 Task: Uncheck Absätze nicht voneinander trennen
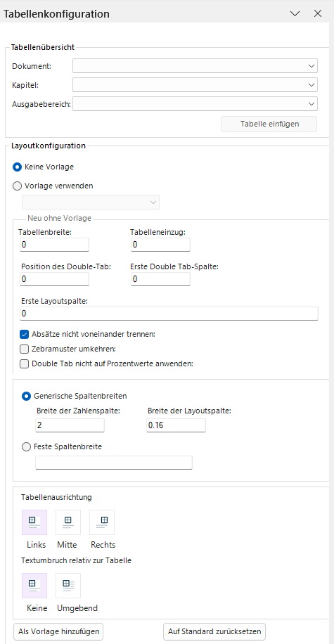[x=25, y=334]
